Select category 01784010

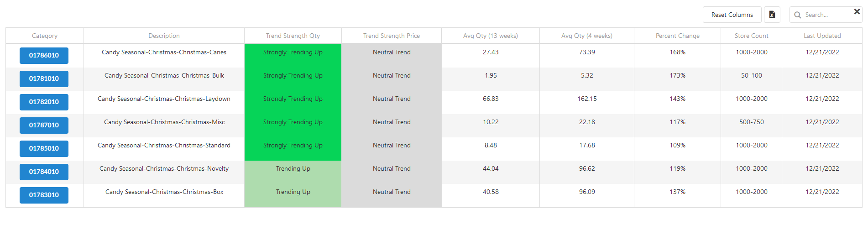[x=44, y=172]
